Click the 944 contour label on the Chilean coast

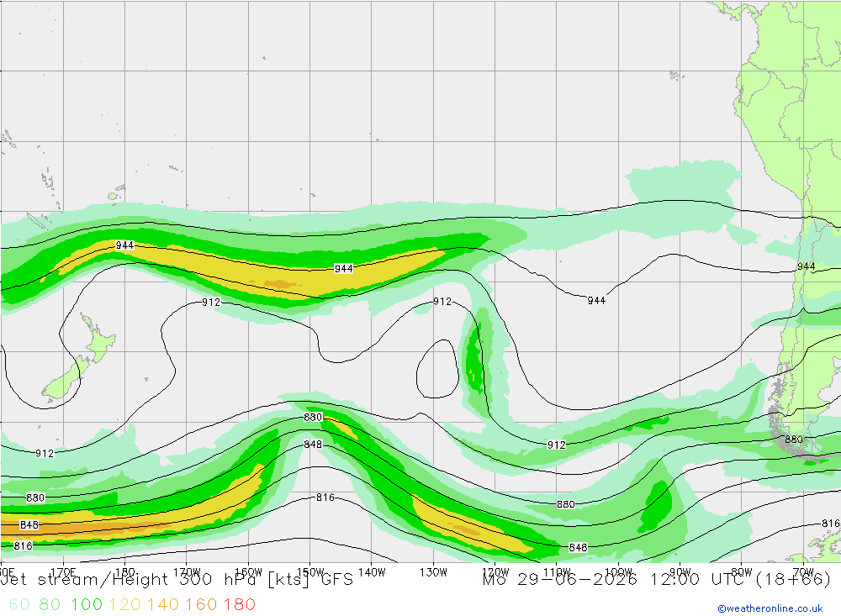click(x=806, y=266)
